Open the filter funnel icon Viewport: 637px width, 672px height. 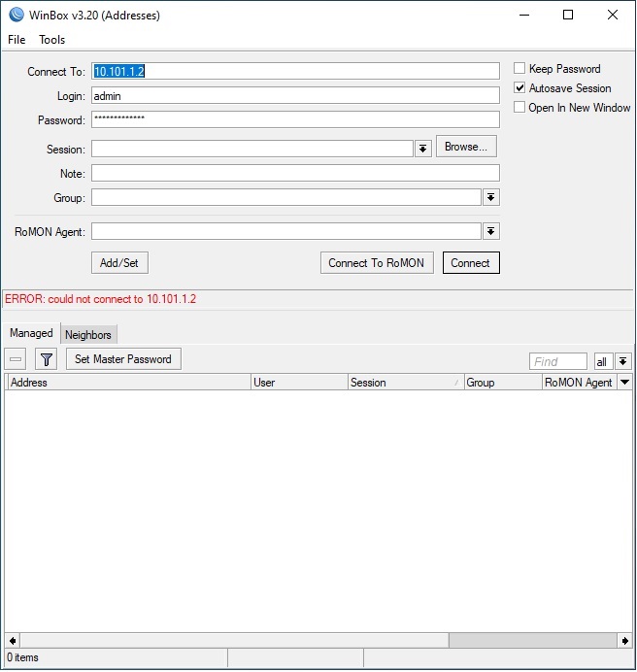(x=47, y=359)
